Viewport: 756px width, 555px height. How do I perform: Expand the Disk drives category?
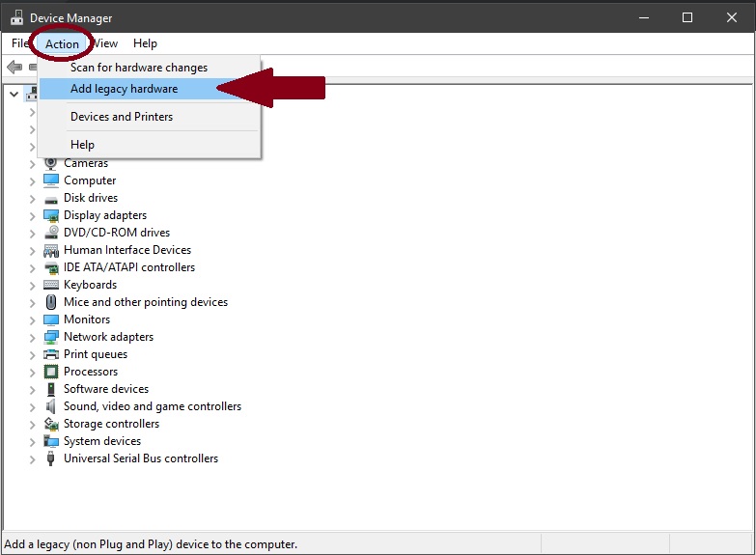[32, 199]
